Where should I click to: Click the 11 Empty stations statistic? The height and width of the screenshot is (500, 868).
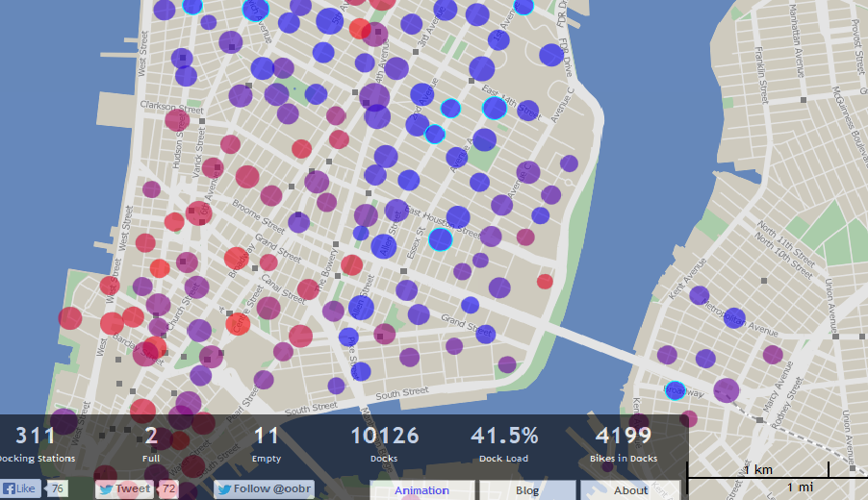267,443
